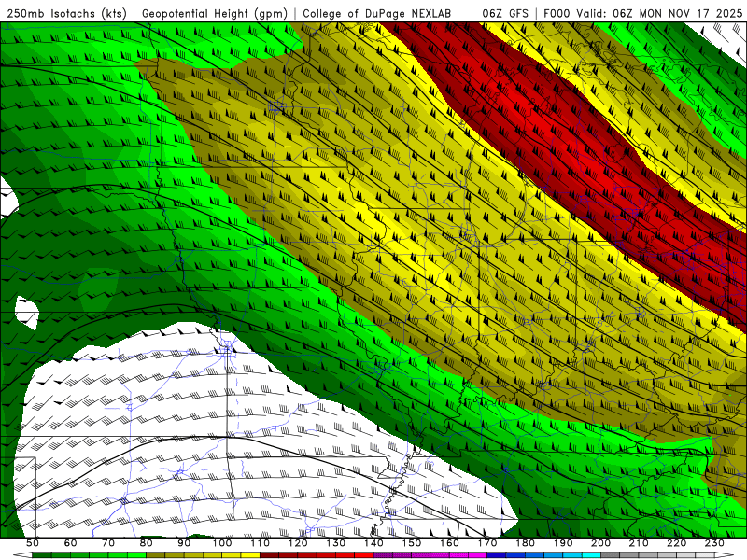The image size is (747, 560).
Task: Click the '250mb Isotachs (kts)' title text
Action: [66, 13]
